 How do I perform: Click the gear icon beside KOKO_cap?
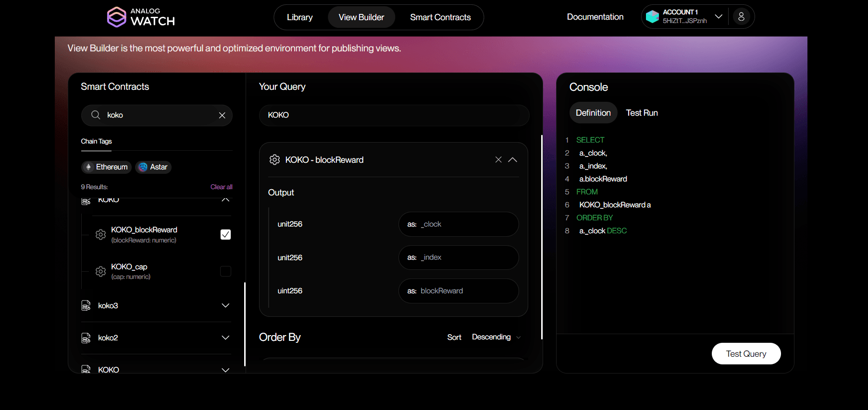(x=100, y=271)
